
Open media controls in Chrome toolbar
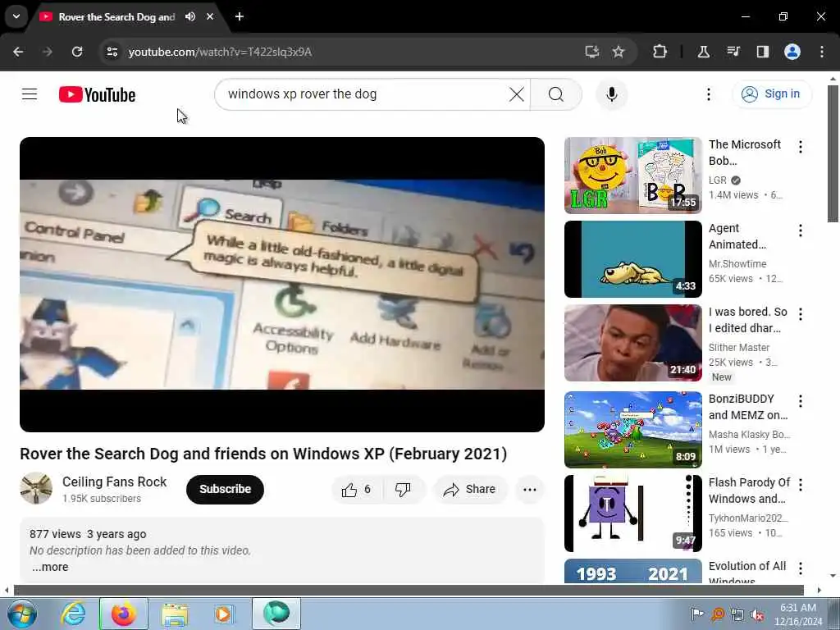tap(733, 52)
